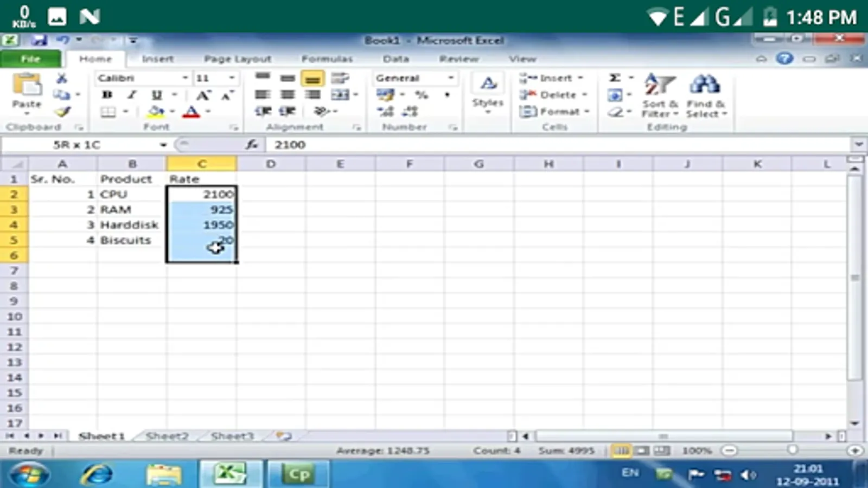Switch to Page Layout view in status bar
868x488 pixels.
coord(641,451)
